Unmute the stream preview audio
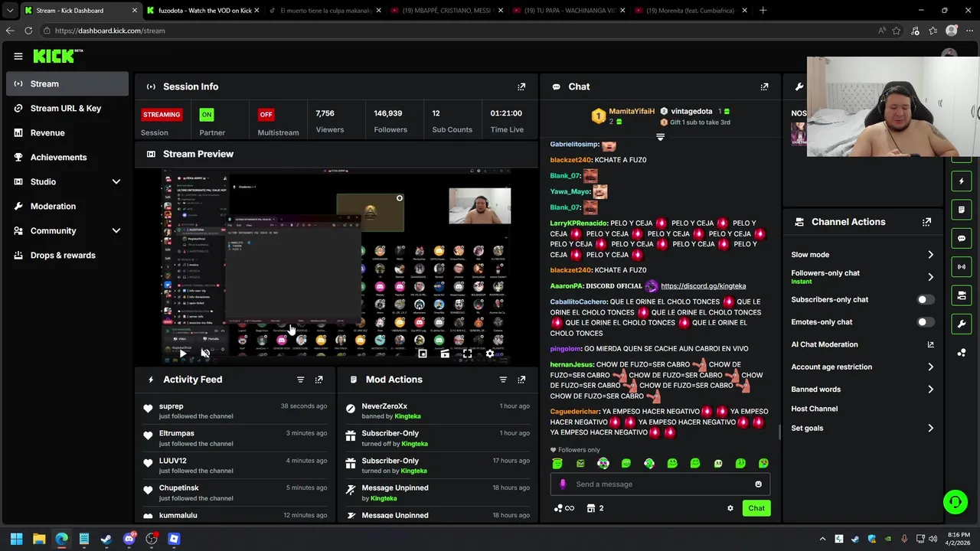The image size is (980, 551). 205,354
